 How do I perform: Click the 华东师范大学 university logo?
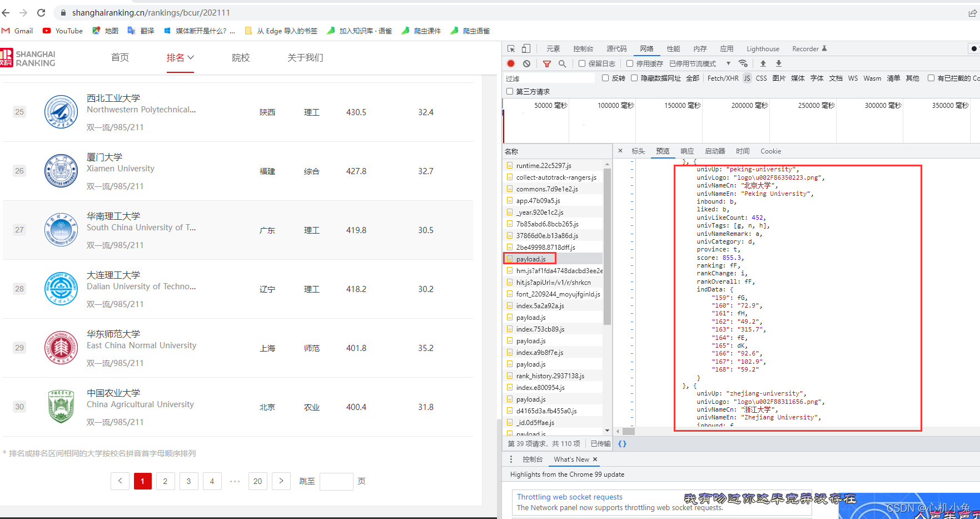click(61, 348)
